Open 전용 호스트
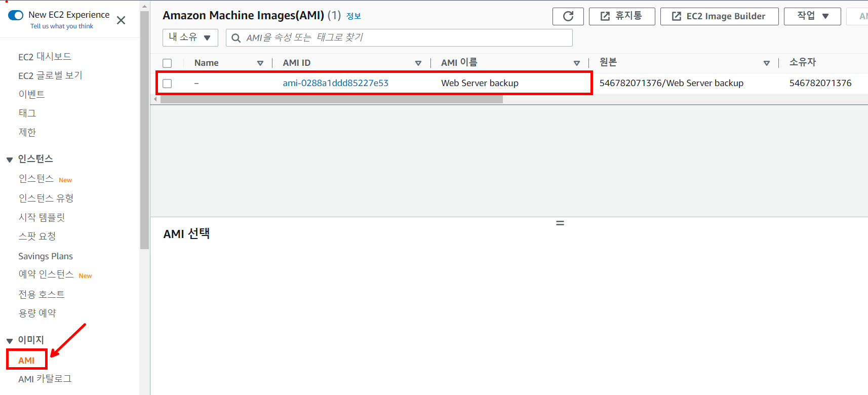Viewport: 868px width, 395px height. point(42,294)
